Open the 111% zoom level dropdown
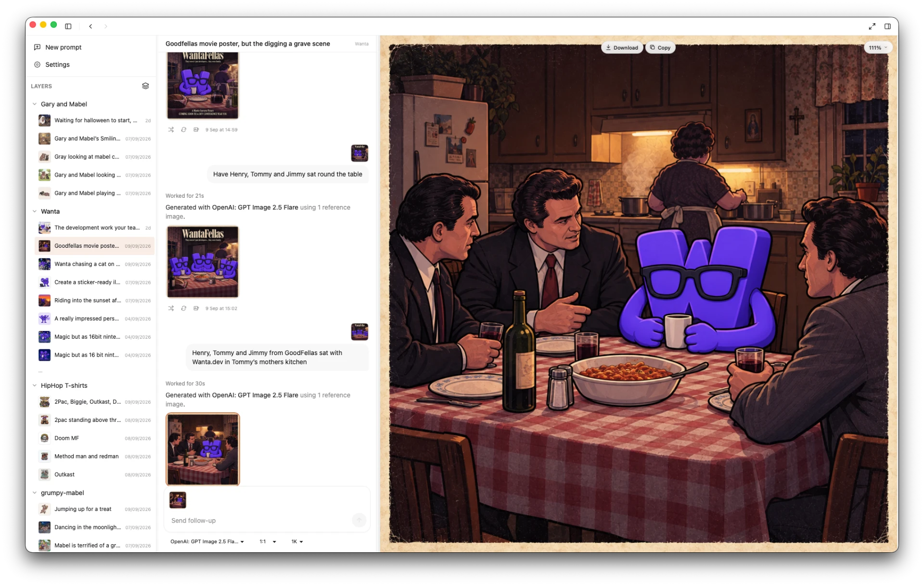 878,48
